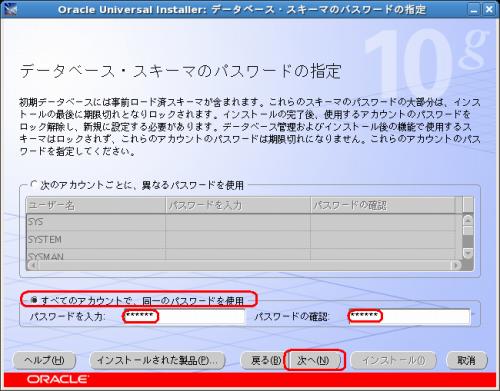The height and width of the screenshot is (391, 500).
Task: Go back with 戻る(B) button
Action: point(265,360)
